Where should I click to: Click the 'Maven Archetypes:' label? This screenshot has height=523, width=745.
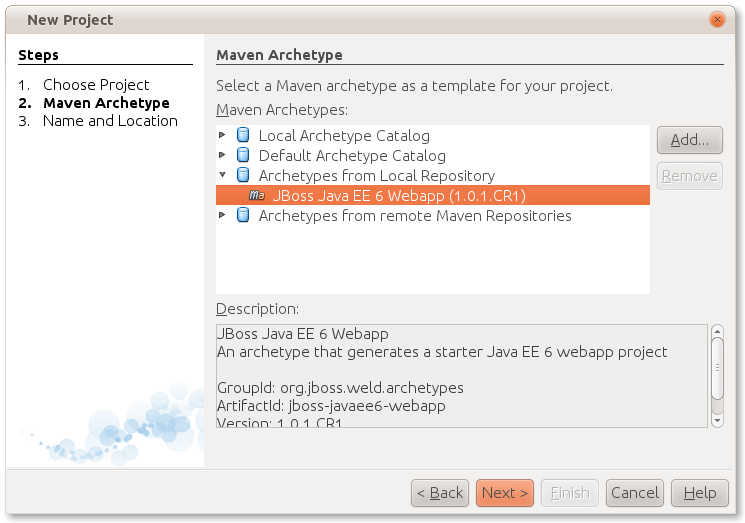pos(282,110)
